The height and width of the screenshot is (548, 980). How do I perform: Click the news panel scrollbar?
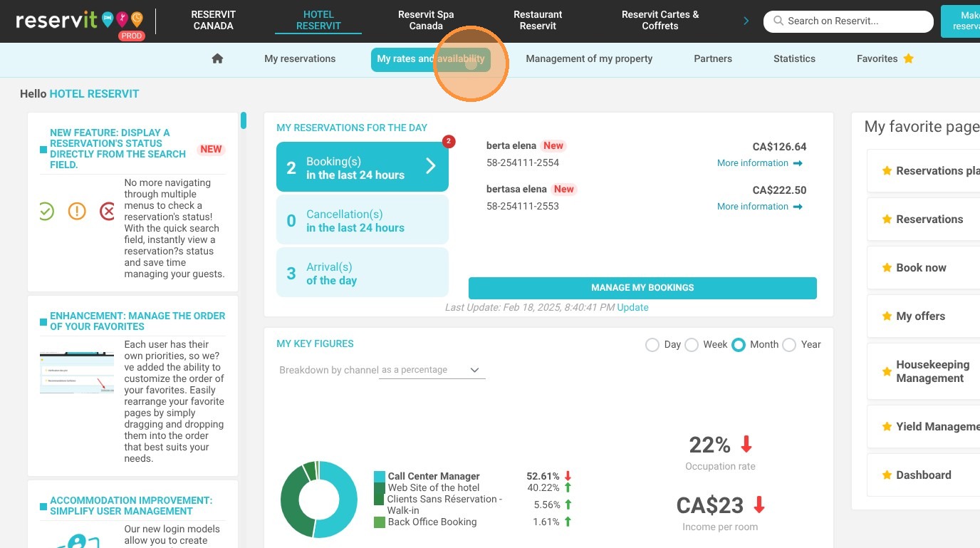tap(244, 120)
